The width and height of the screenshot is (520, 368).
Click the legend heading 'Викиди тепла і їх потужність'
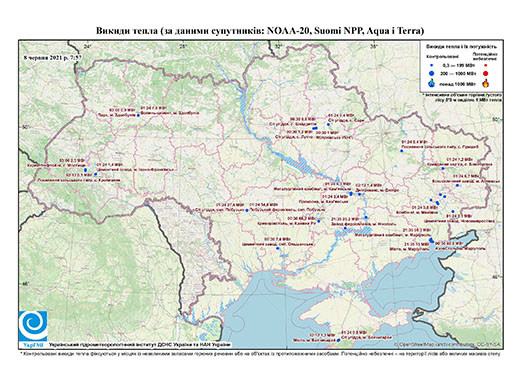461,47
